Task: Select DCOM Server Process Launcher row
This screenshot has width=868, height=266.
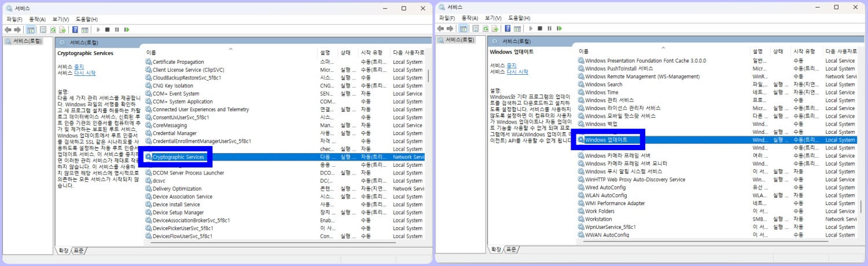Action: 285,173
